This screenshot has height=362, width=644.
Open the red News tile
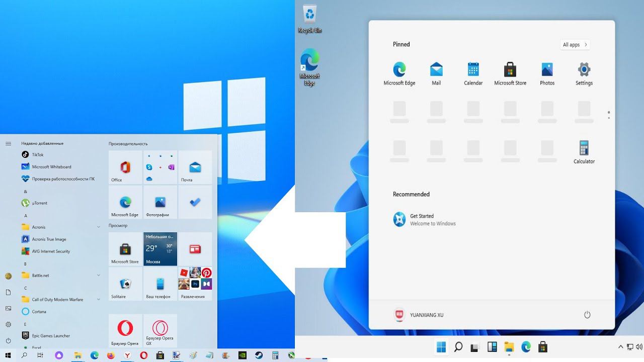[x=195, y=249]
